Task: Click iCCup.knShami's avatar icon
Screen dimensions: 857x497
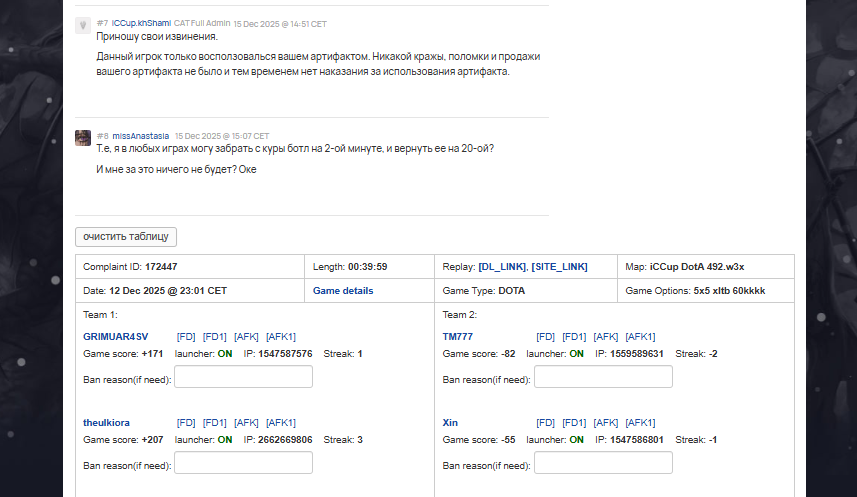Action: click(83, 27)
